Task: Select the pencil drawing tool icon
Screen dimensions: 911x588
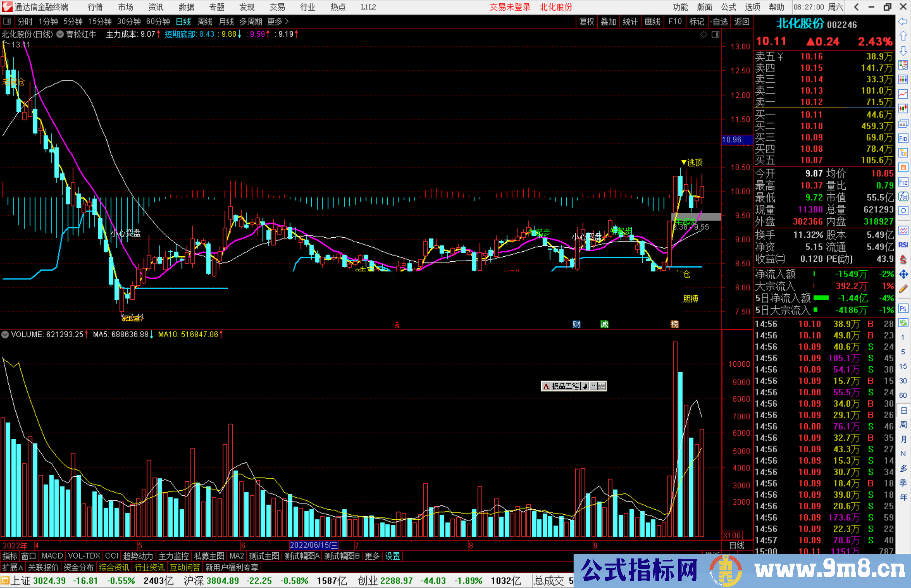Action: click(x=903, y=289)
